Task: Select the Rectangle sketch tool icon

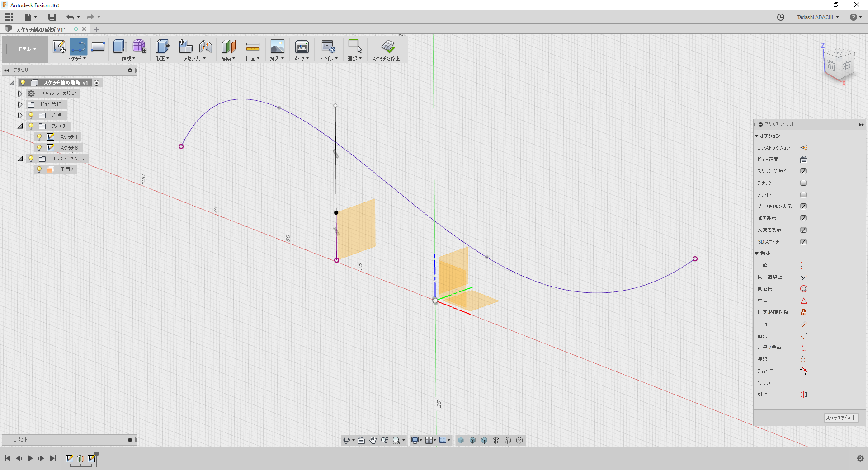Action: 98,46
